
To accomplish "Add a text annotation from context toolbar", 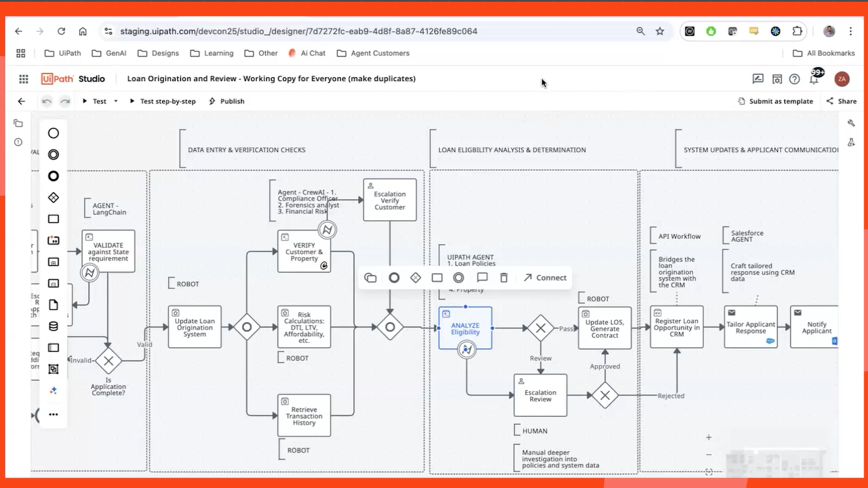I will tap(482, 278).
